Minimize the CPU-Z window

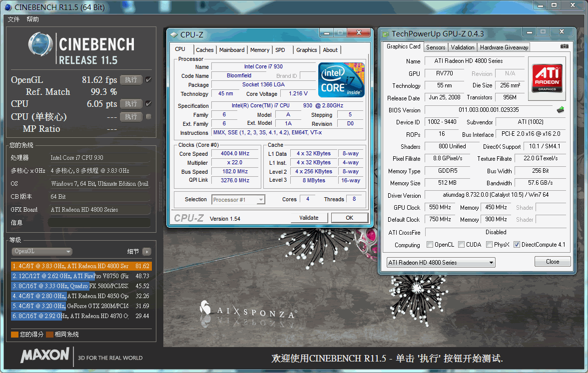click(x=326, y=33)
